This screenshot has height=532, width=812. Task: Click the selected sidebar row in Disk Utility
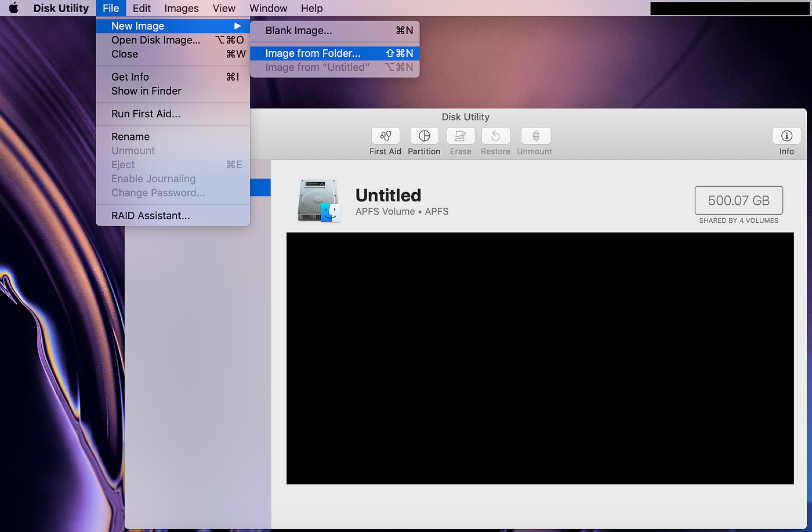click(x=260, y=187)
